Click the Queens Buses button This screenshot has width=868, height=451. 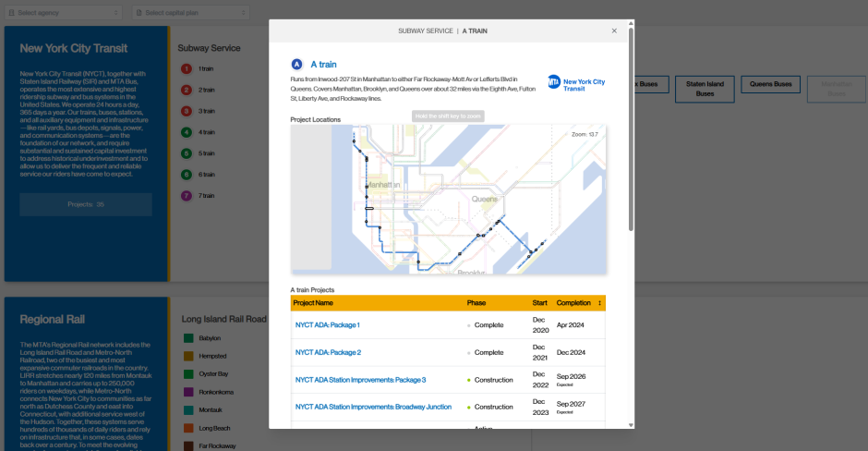[770, 84]
